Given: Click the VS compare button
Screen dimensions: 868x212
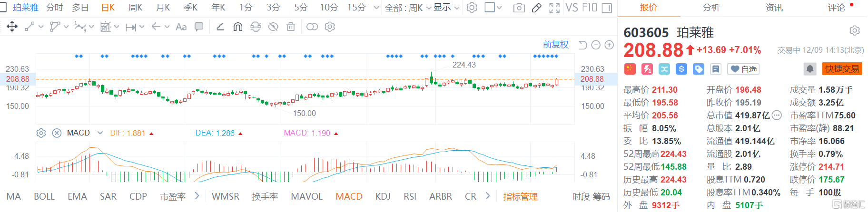Looking at the screenshot, I should [572, 8].
